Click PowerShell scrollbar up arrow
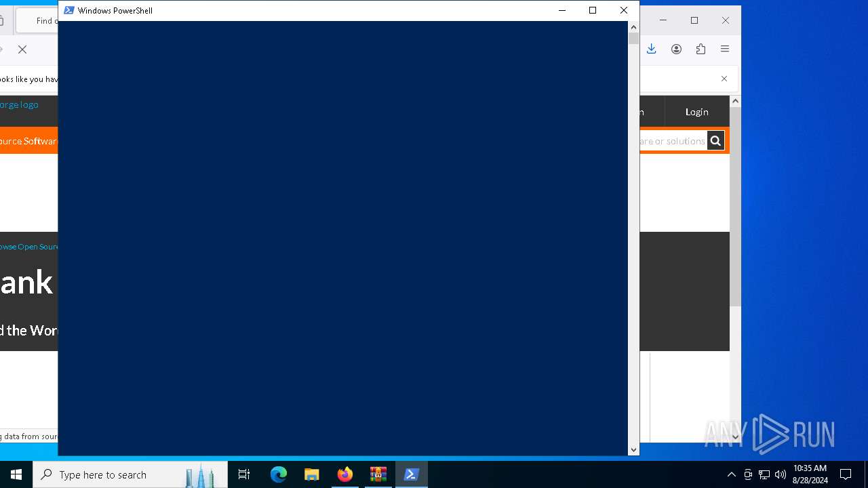This screenshot has width=868, height=488. (x=633, y=27)
